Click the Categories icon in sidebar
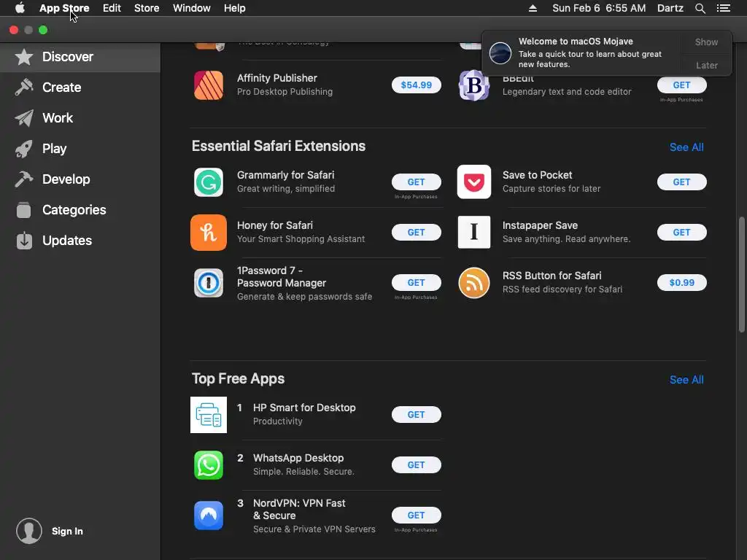The image size is (747, 560). tap(24, 209)
